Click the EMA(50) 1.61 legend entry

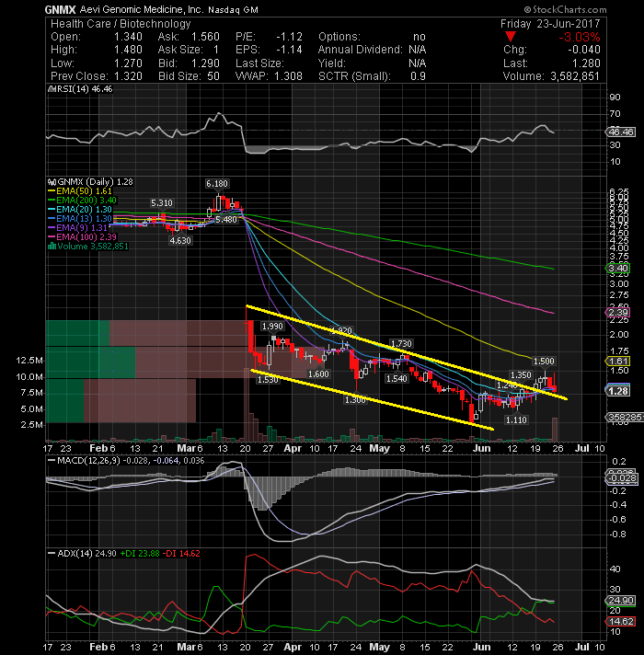(x=80, y=191)
